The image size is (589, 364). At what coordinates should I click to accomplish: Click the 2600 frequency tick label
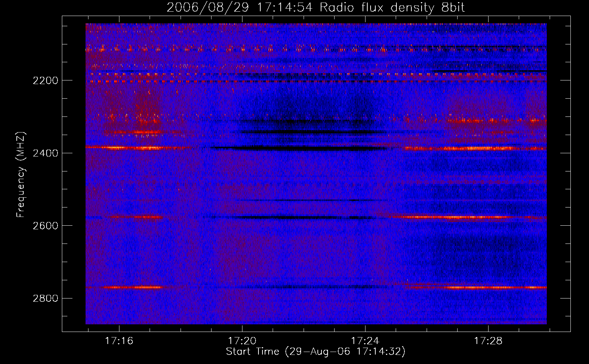[46, 226]
